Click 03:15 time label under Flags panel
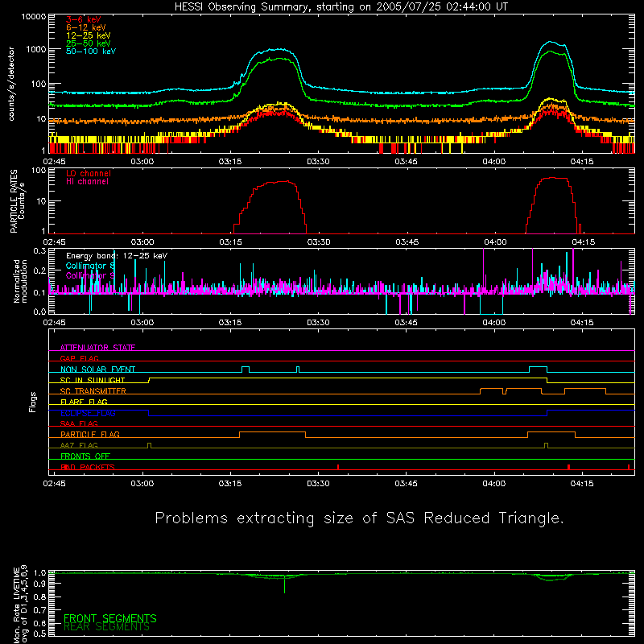Screen dimensions: 644x644 230,484
